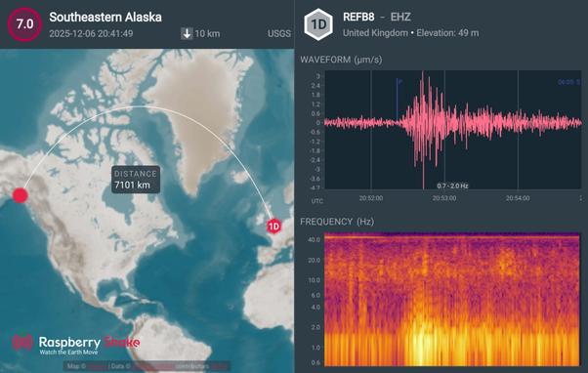Click the event time 2025-12-06 20:41:49

[91, 33]
